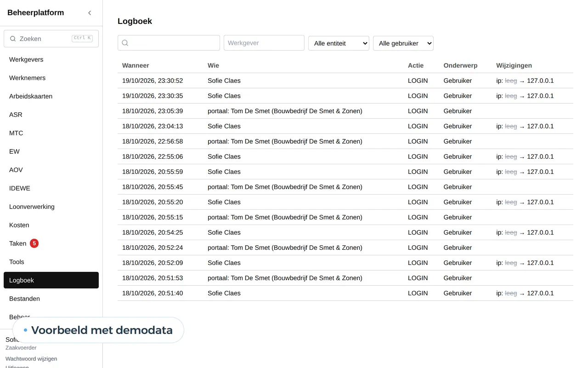Click the Wachtwoord wijzigen link
588x368 pixels.
(31, 359)
